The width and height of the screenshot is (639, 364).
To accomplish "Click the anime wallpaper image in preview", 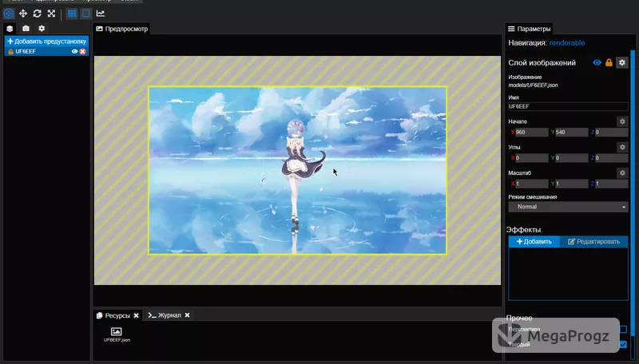I will click(x=297, y=170).
